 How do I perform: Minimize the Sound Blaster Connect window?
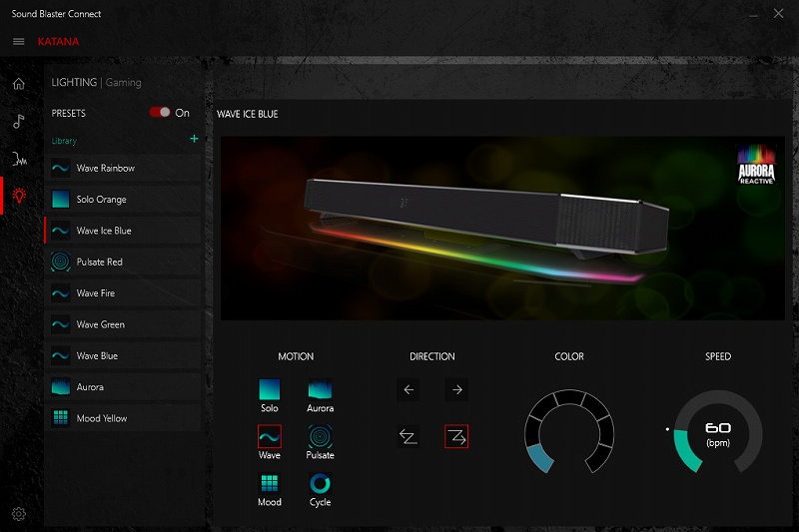[753, 14]
